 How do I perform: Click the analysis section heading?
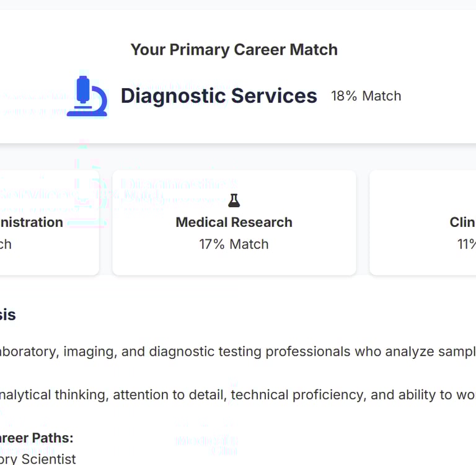(x=7, y=314)
